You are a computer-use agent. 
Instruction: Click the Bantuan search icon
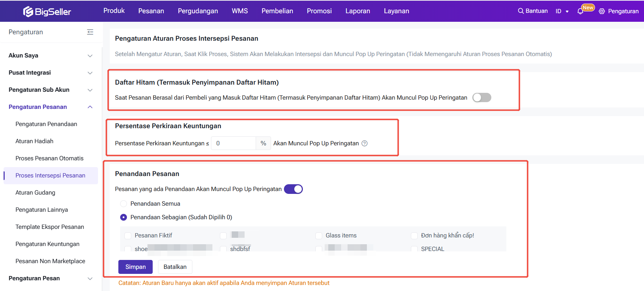[521, 11]
